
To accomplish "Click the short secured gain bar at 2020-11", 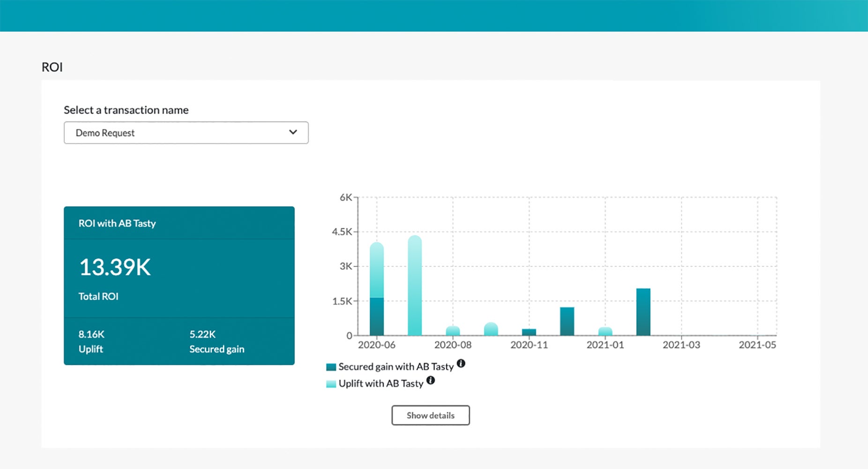I will (529, 332).
